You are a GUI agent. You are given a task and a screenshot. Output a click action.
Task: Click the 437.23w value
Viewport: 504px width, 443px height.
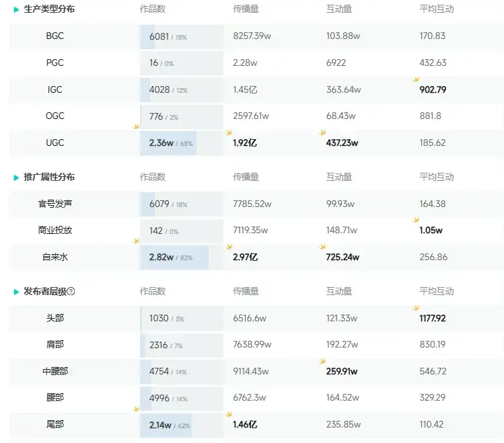pos(342,143)
